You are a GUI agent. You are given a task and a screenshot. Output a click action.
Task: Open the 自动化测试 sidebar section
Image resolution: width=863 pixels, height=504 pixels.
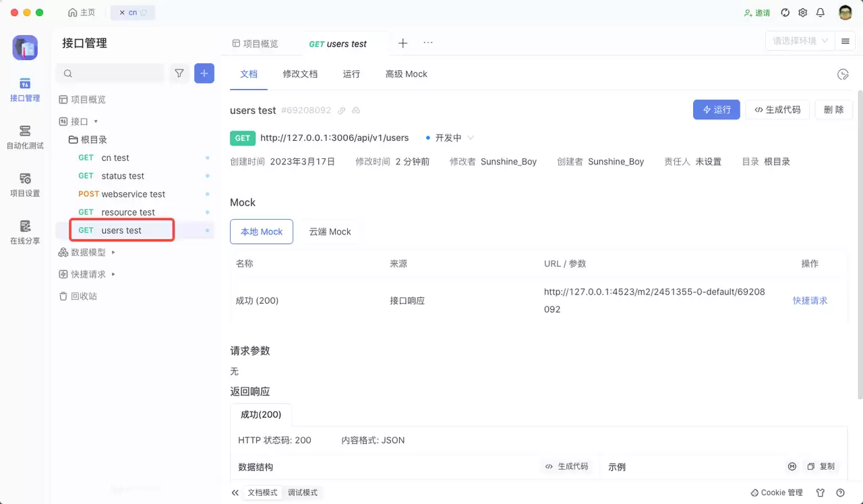pyautogui.click(x=25, y=137)
